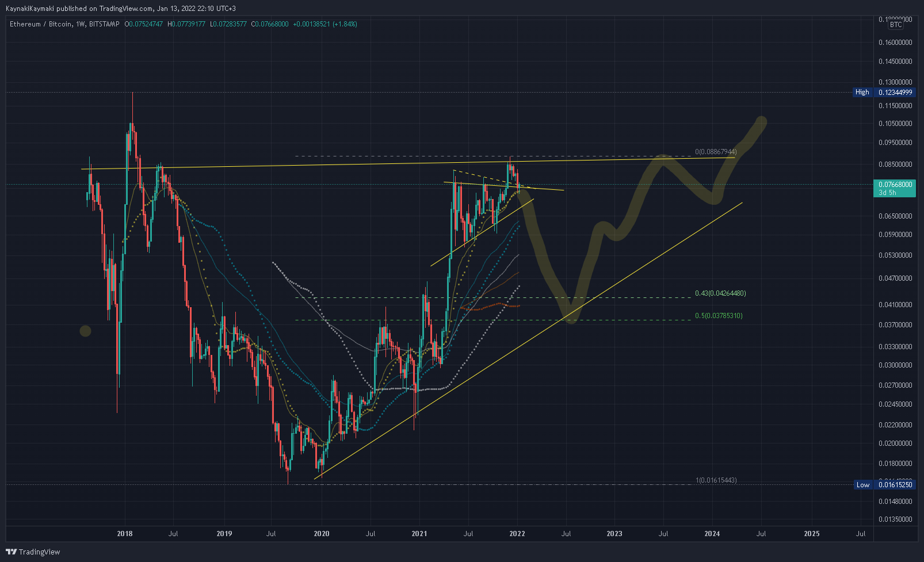Click the 2024 label on time axis
Viewport: 924px width, 562px height.
click(x=712, y=534)
